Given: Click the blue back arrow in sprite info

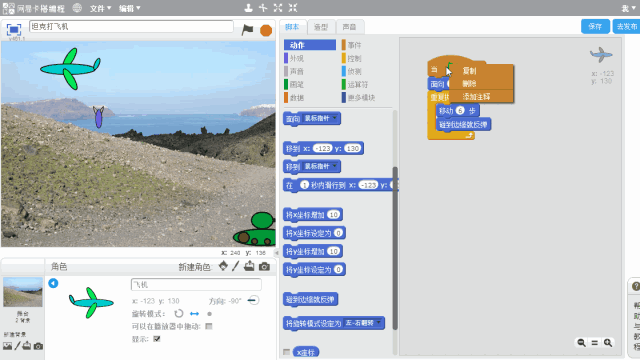Looking at the screenshot, I should pyautogui.click(x=53, y=283).
